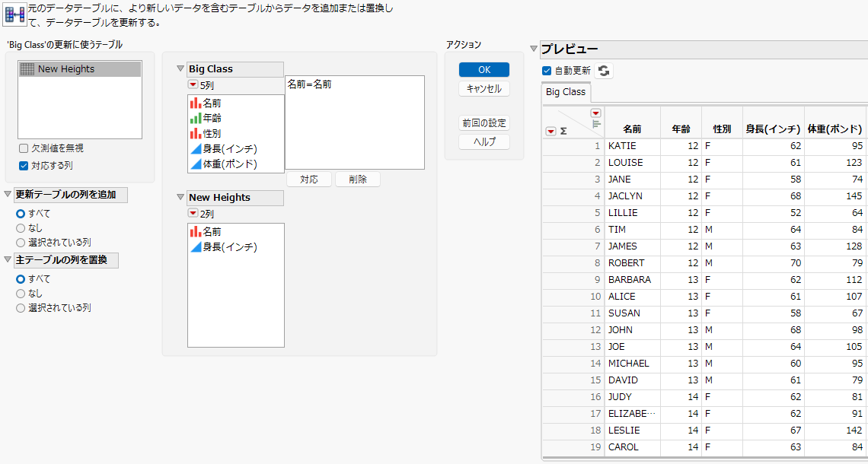Open ヘルプ button
Screen dimensions: 868x464
pyautogui.click(x=484, y=142)
